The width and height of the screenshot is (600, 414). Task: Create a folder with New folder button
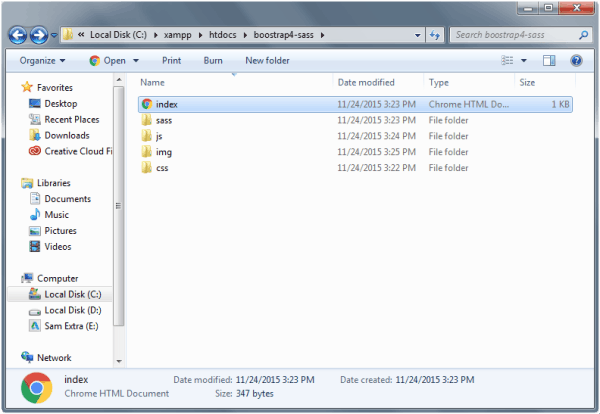pos(267,60)
